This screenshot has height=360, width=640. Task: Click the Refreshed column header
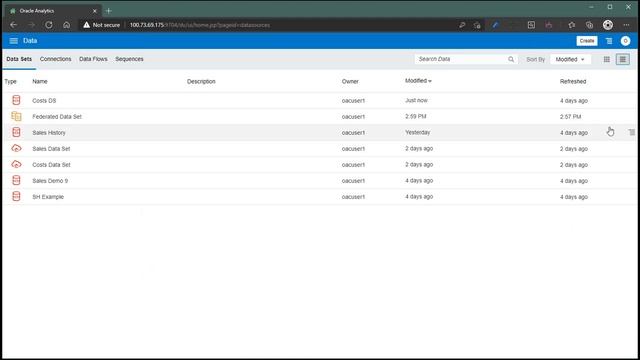point(573,81)
